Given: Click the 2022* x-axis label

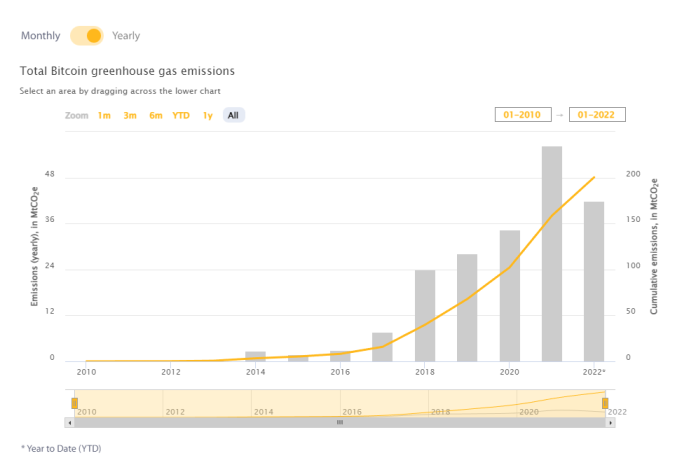Looking at the screenshot, I should click(594, 372).
